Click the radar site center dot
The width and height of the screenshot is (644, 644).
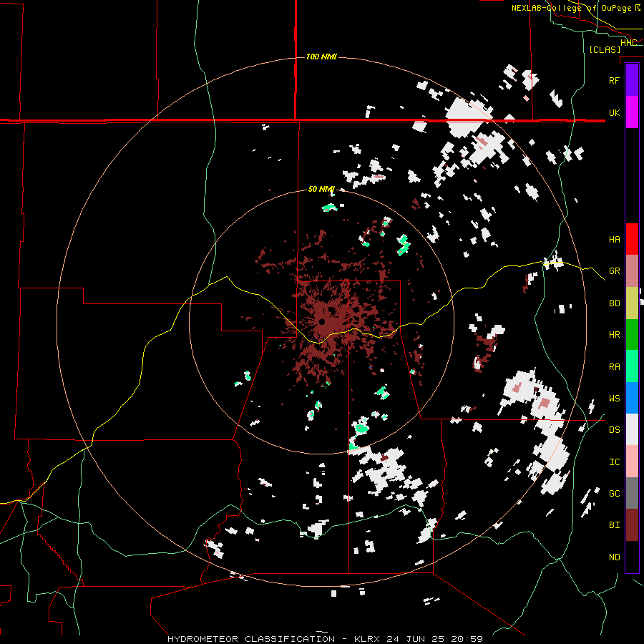click(x=322, y=321)
